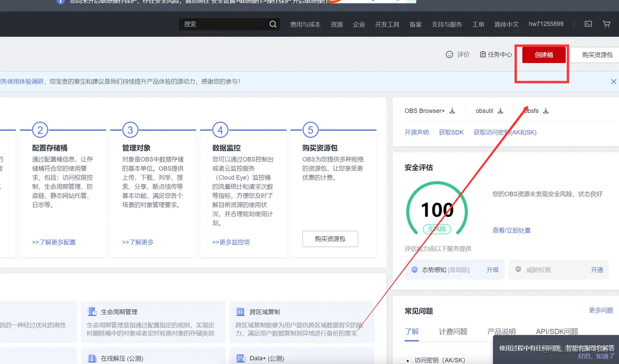Click 购买资源包 button in step 5 card

tap(330, 239)
